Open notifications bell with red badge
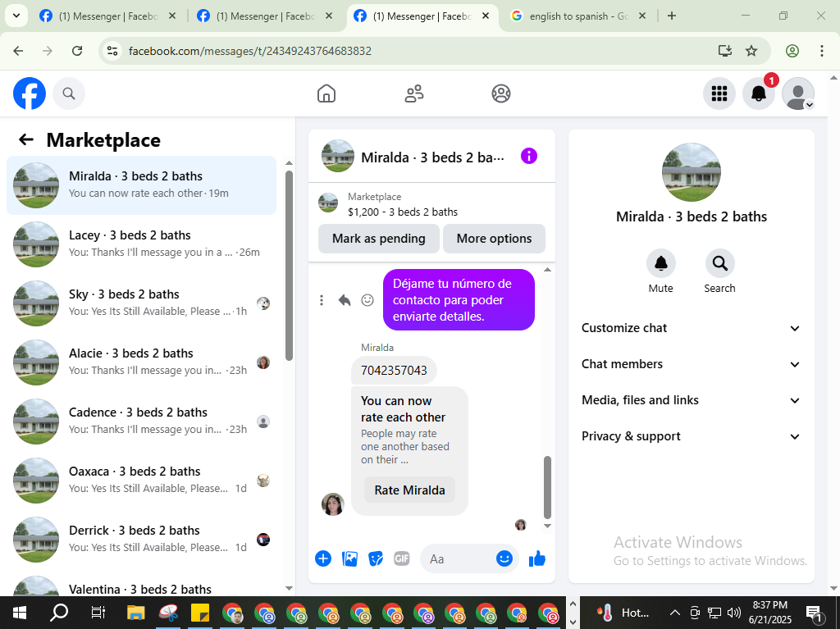Image resolution: width=840 pixels, height=629 pixels. click(759, 93)
